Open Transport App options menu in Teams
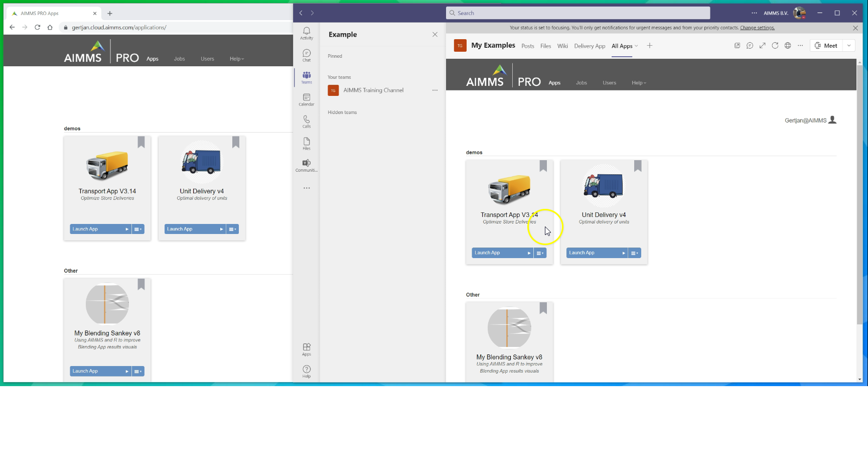The image size is (868, 473). tap(540, 253)
